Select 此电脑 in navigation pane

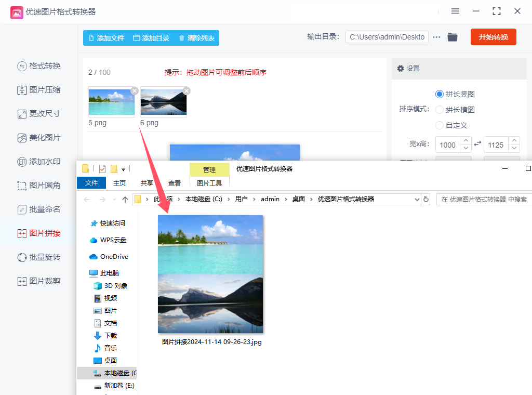[104, 273]
